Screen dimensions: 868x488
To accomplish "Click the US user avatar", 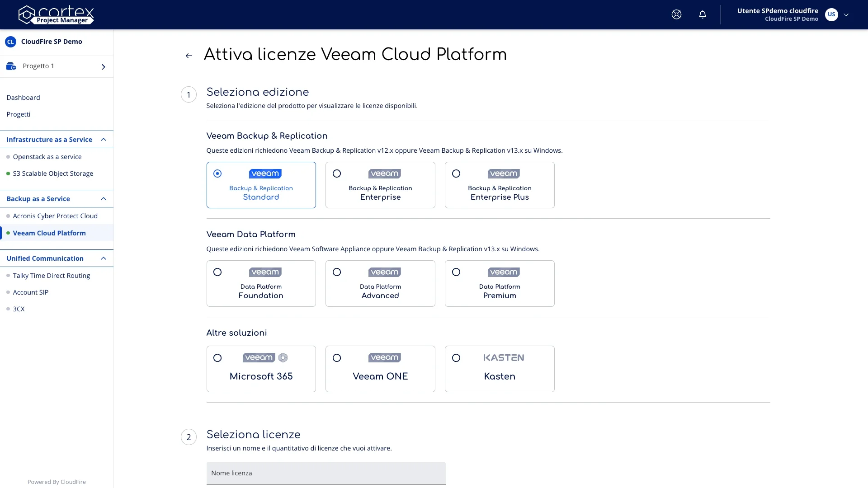I will coord(831,14).
